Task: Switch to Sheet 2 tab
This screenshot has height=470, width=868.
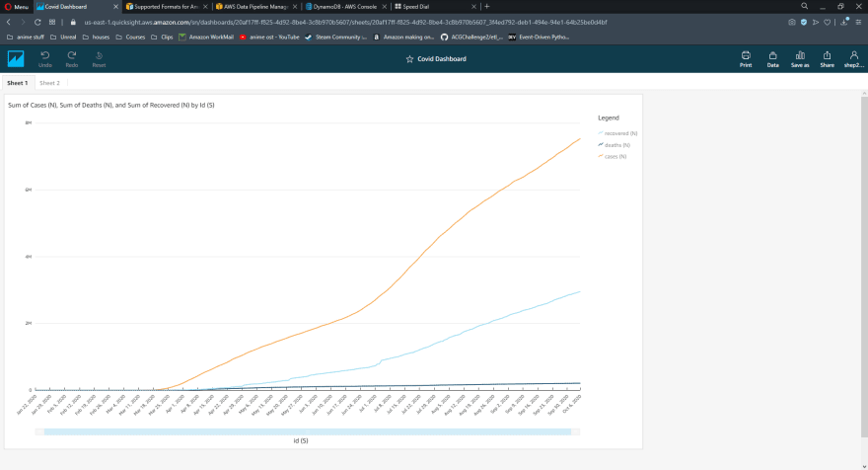Action: pos(49,83)
